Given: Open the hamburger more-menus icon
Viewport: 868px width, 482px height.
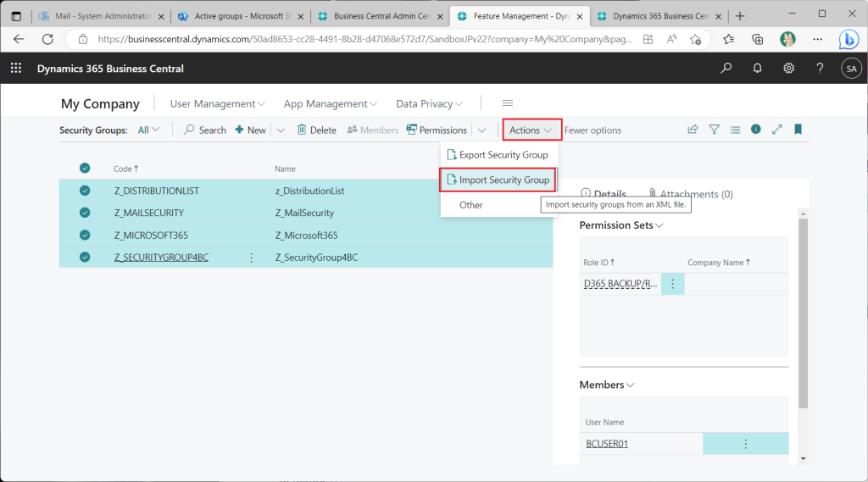Looking at the screenshot, I should (x=507, y=103).
